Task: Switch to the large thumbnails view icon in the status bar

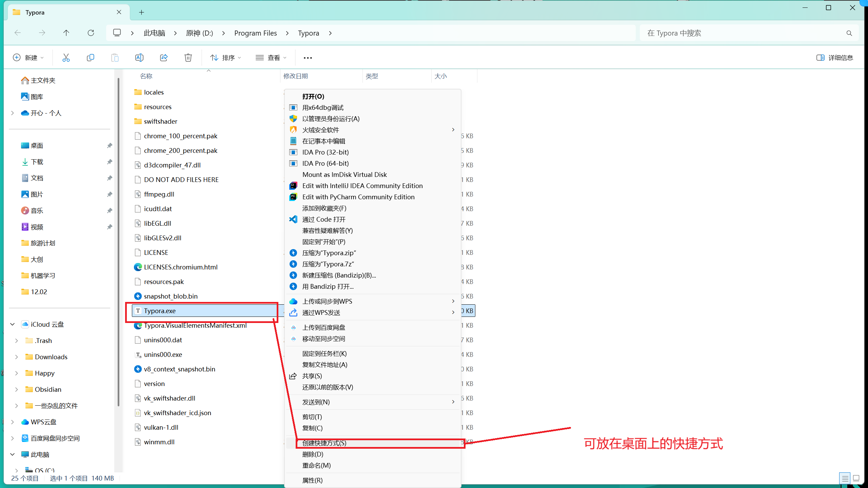Action: pyautogui.click(x=856, y=478)
